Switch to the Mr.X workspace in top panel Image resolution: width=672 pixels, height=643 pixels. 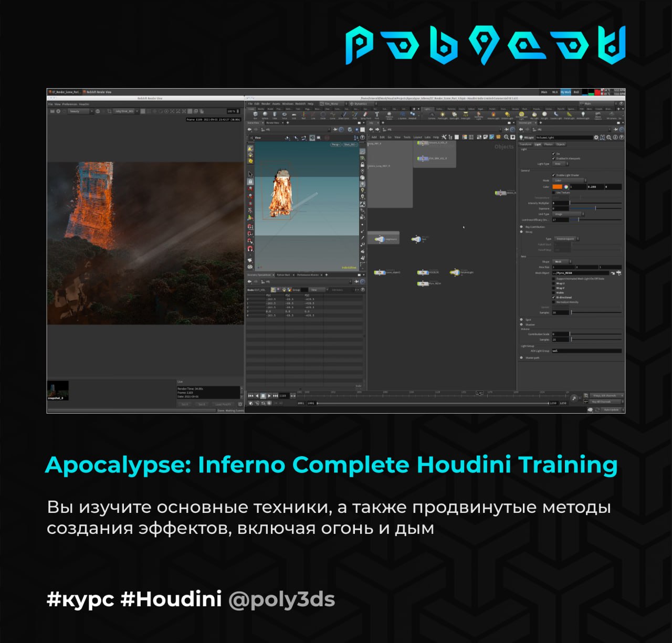coord(555,92)
